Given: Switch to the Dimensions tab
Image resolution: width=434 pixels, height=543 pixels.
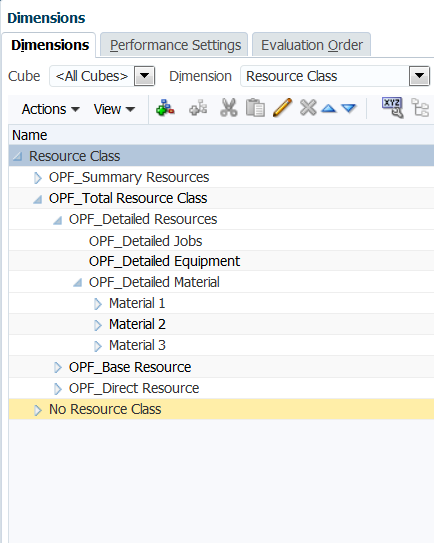Looking at the screenshot, I should 50,45.
